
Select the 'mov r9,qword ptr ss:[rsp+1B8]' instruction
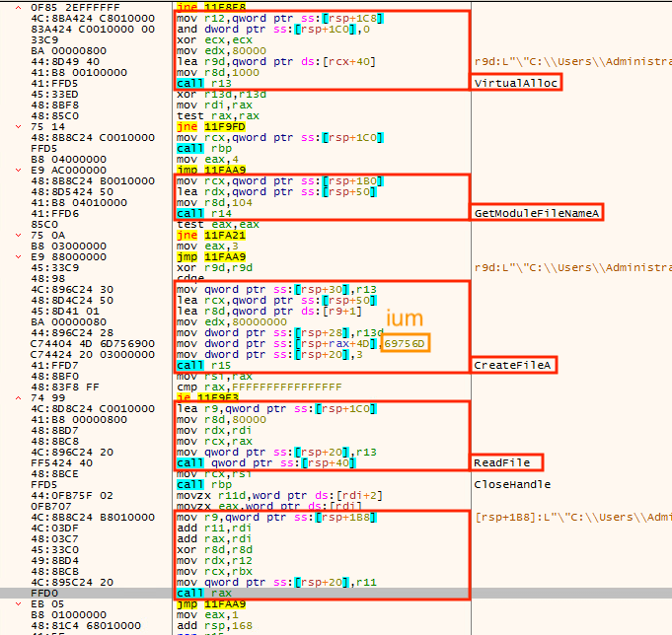(x=277, y=518)
